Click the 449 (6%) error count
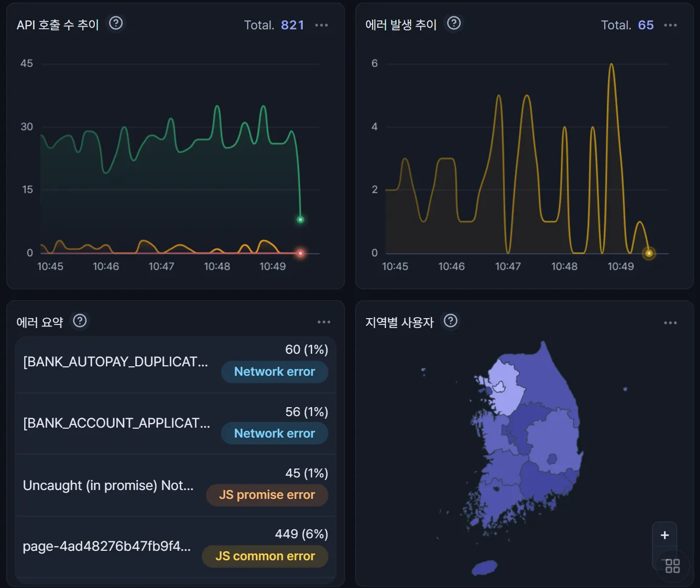Viewport: 700px width, 588px height. click(x=301, y=534)
